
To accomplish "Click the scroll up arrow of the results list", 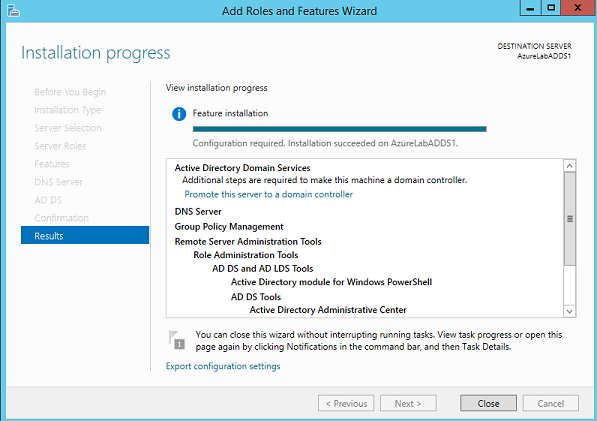I will coord(570,166).
